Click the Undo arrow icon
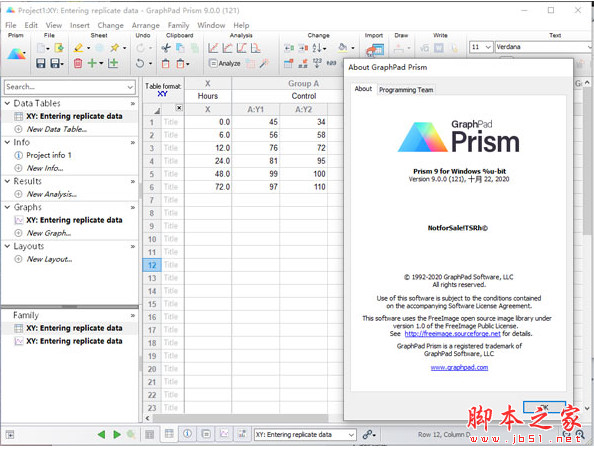Screen dimensions: 594x450 pos(140,63)
